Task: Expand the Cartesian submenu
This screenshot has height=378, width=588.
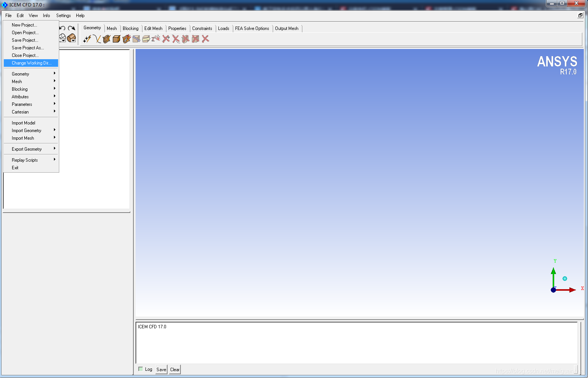Action: [x=31, y=112]
